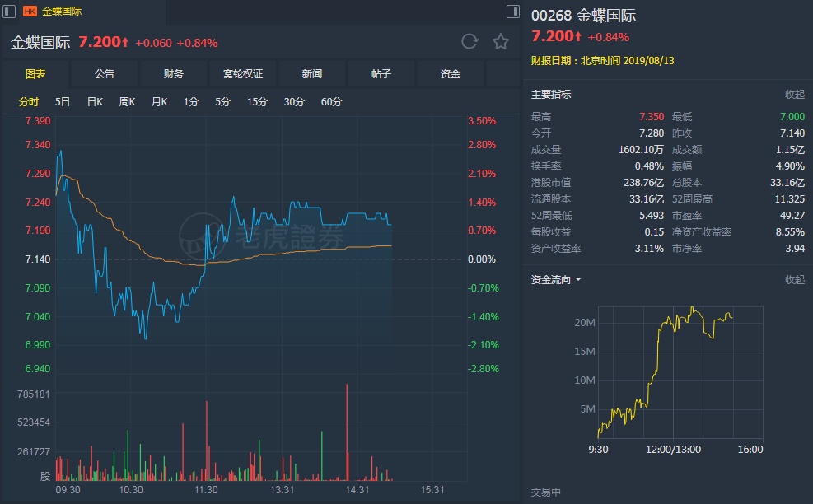
Task: Add stock to favorites with star icon
Action: (501, 41)
